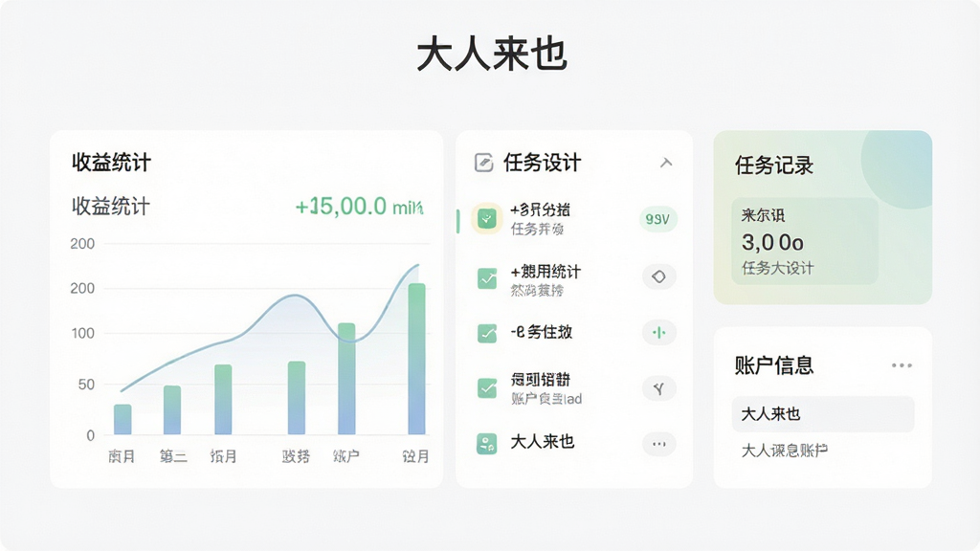The width and height of the screenshot is (980, 551).
Task: Click the bar above the 账户 axis label
Action: coord(346,379)
